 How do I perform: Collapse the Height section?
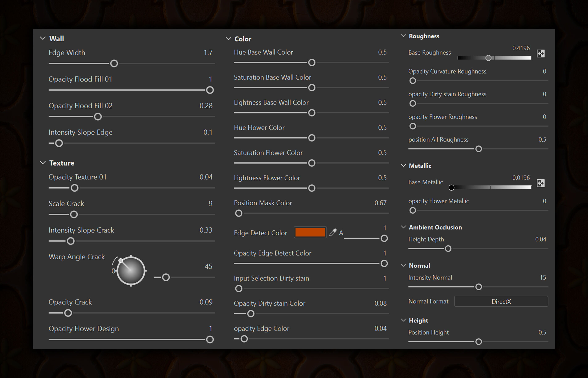pos(403,320)
